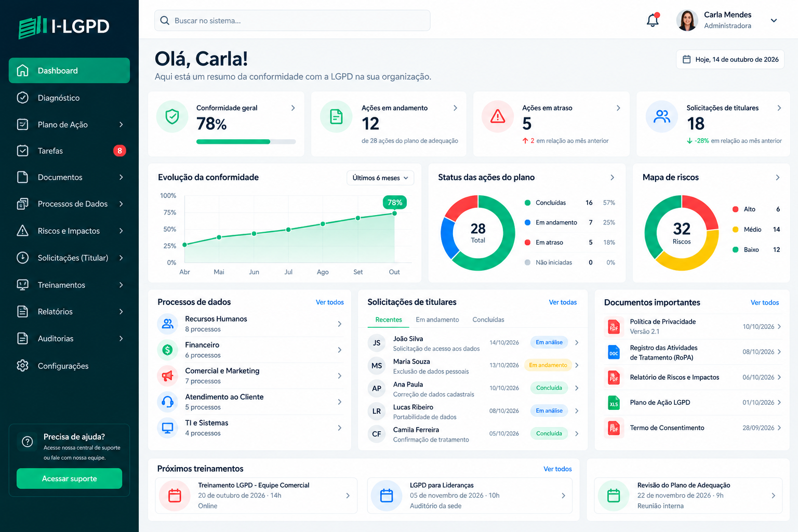Click Ver todos in Documentos importantes
798x532 pixels.
(765, 303)
